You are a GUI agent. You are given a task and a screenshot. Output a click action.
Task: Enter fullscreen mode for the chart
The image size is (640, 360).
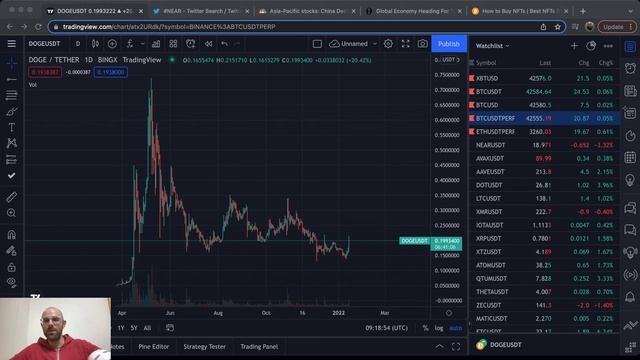click(x=405, y=44)
